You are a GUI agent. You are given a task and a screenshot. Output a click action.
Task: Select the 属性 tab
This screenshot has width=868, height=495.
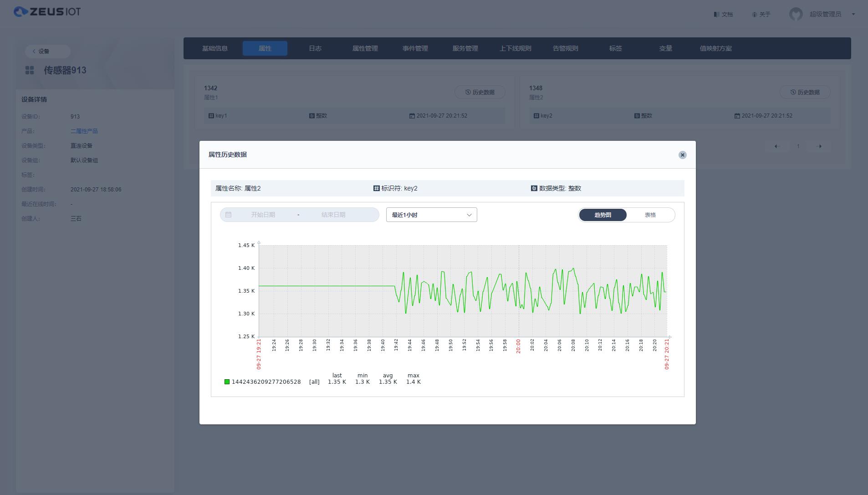click(x=265, y=48)
